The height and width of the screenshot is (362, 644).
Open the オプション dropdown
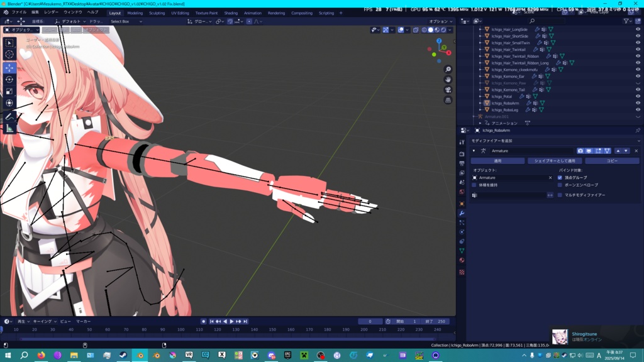point(441,21)
